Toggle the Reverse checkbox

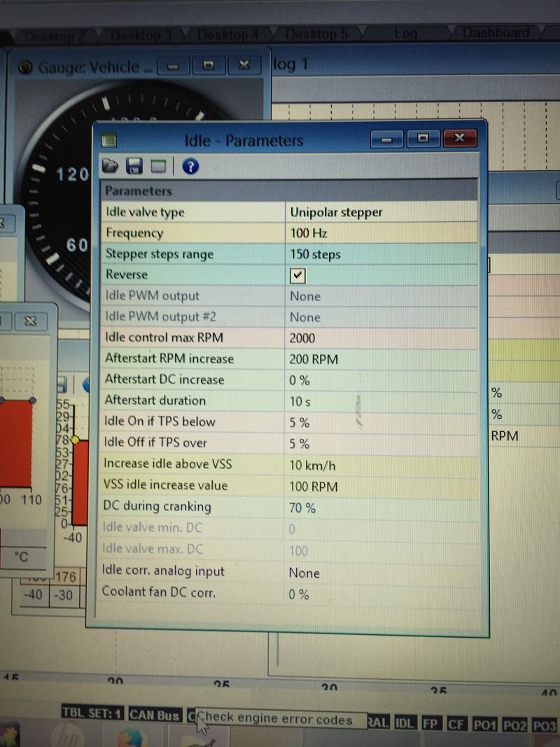[297, 275]
